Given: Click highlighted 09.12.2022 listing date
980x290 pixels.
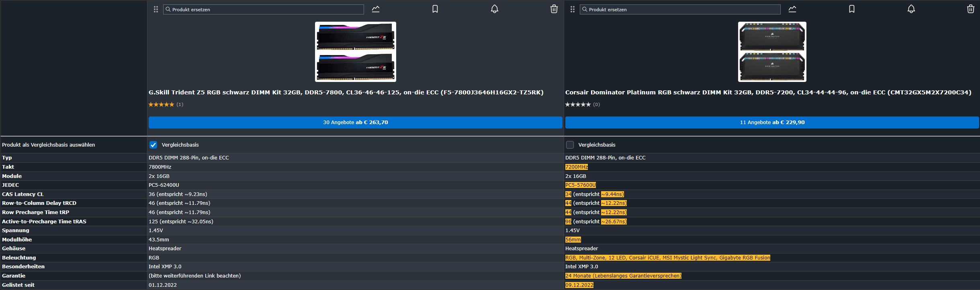Looking at the screenshot, I should pos(579,285).
